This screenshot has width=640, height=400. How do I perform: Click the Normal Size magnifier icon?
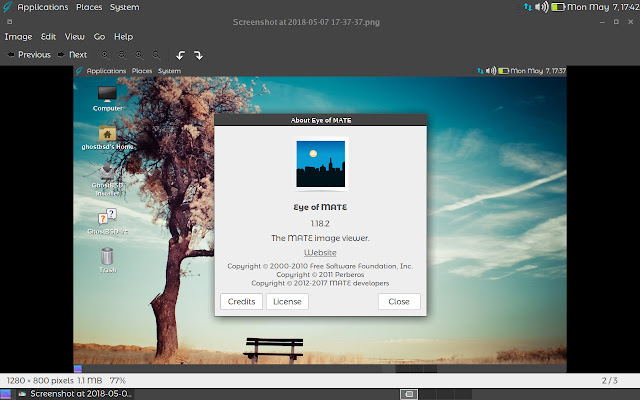[x=140, y=55]
